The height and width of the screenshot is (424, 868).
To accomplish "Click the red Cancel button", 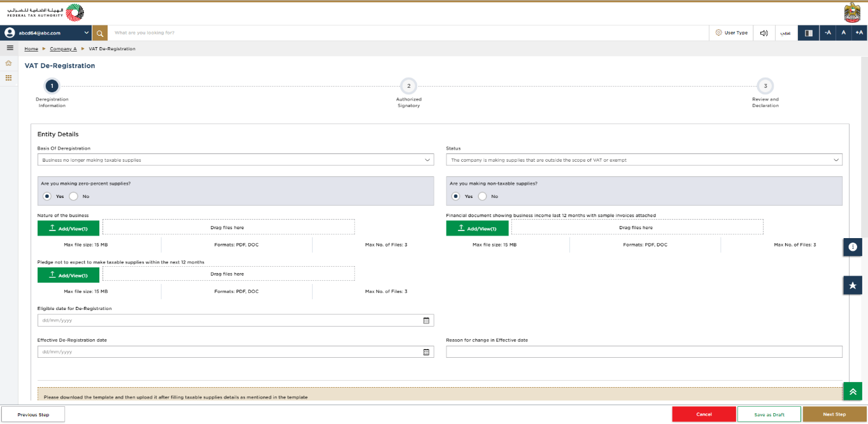I will click(704, 414).
